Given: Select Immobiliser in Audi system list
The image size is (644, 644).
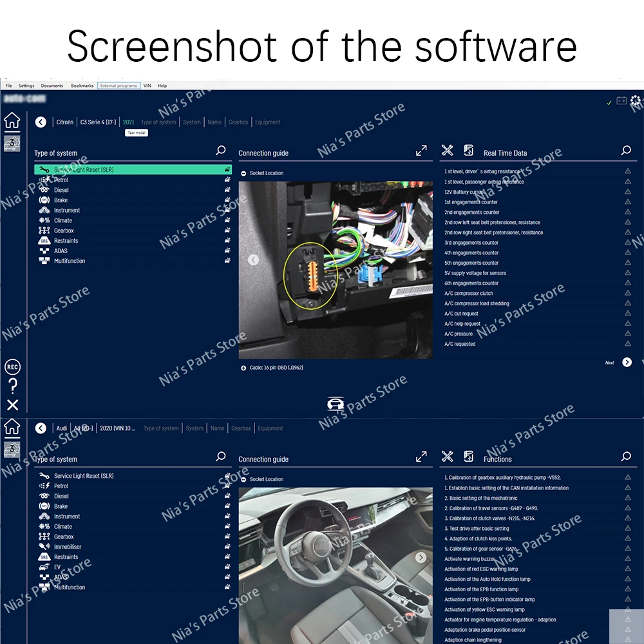Looking at the screenshot, I should click(x=133, y=547).
